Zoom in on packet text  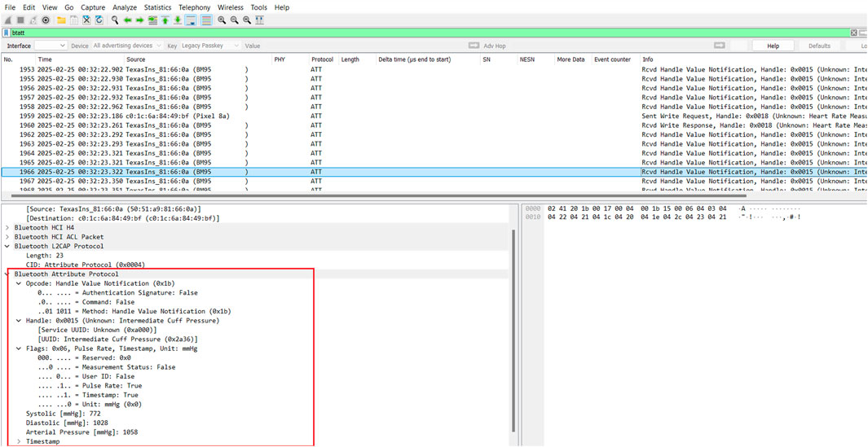(222, 20)
